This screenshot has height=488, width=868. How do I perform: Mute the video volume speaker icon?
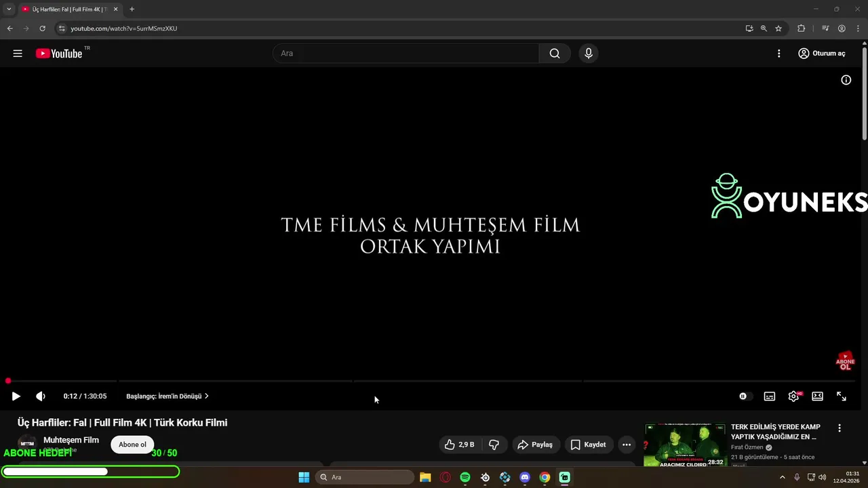pos(41,396)
